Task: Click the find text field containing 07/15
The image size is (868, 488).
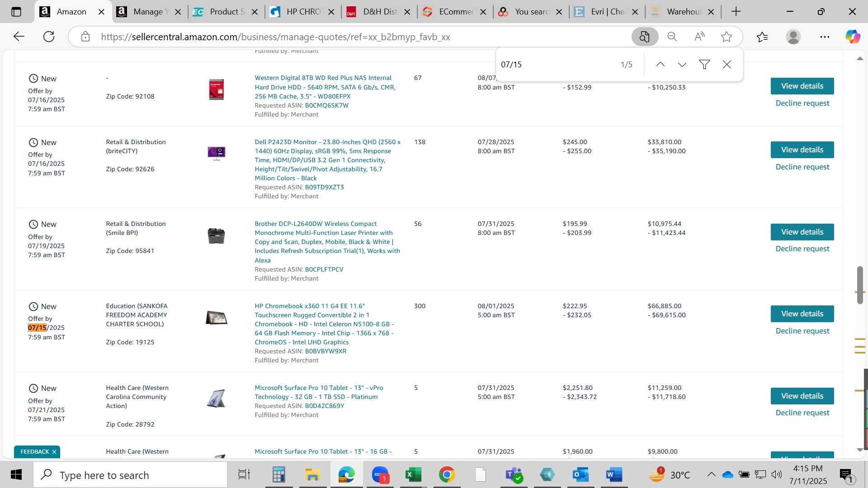Action: pyautogui.click(x=556, y=64)
